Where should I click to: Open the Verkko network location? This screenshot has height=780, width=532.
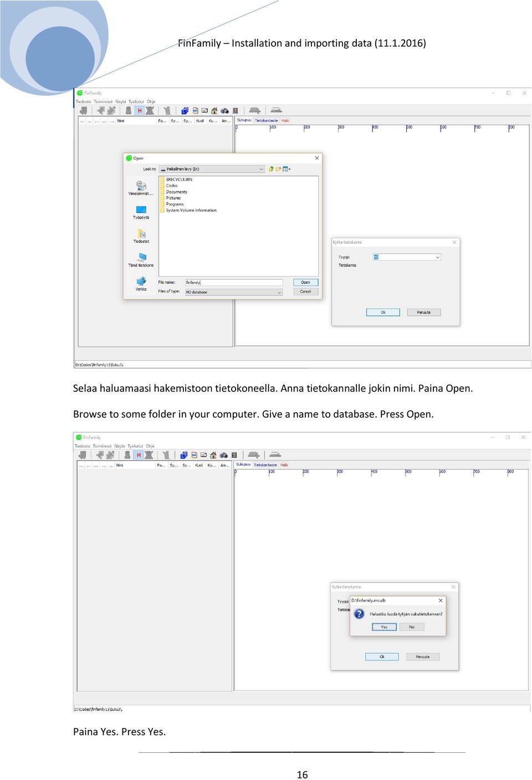coord(141,284)
